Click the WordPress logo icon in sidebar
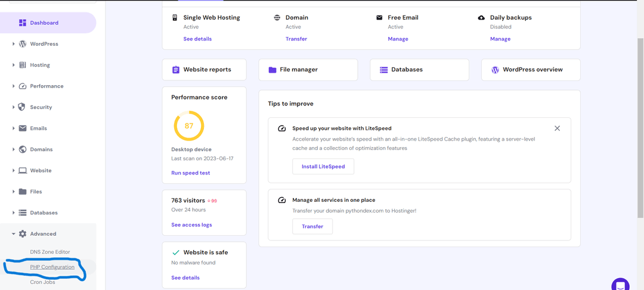The width and height of the screenshot is (644, 290). [x=23, y=44]
